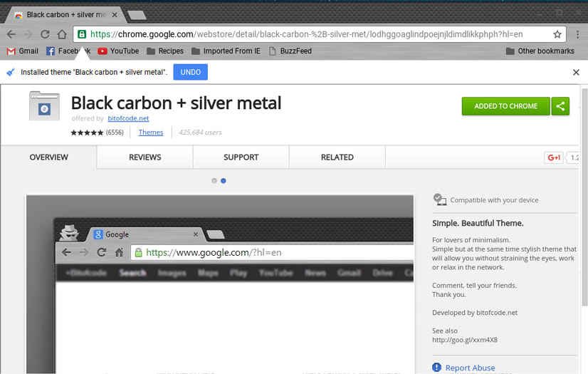Screen dimensions: 588x374
Task: Open the Gmail bookmark
Action: coord(23,51)
